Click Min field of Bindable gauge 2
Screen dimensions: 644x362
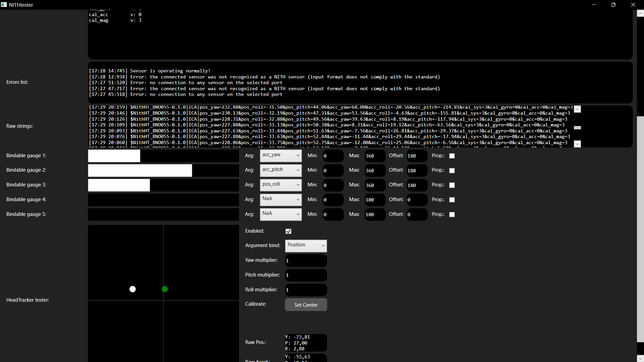point(333,171)
